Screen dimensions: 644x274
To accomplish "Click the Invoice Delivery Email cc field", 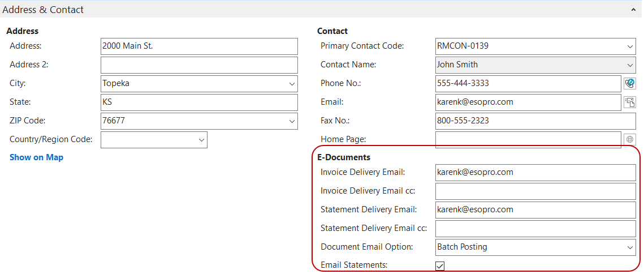I will [x=535, y=191].
